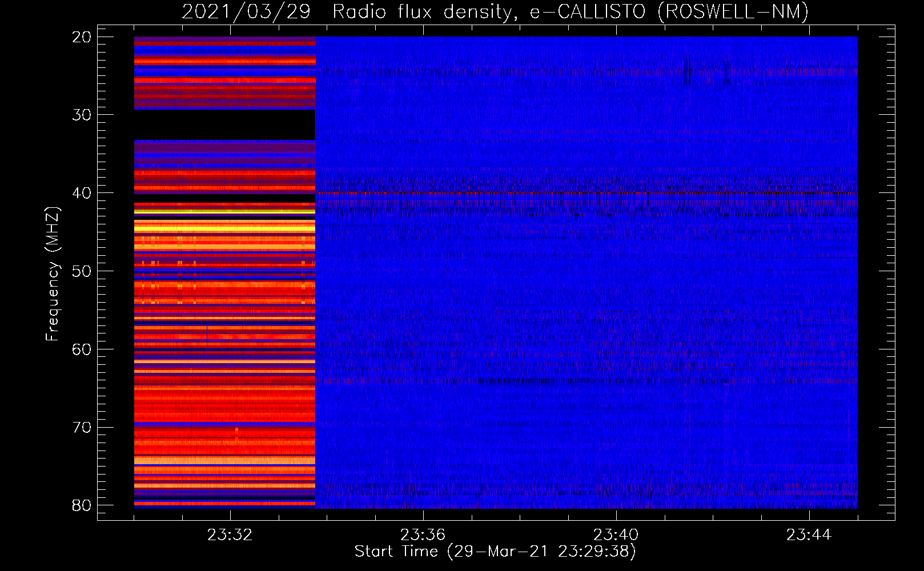924x571 pixels.
Task: Click the 60 MHz frequency tick label
Action: coord(82,349)
